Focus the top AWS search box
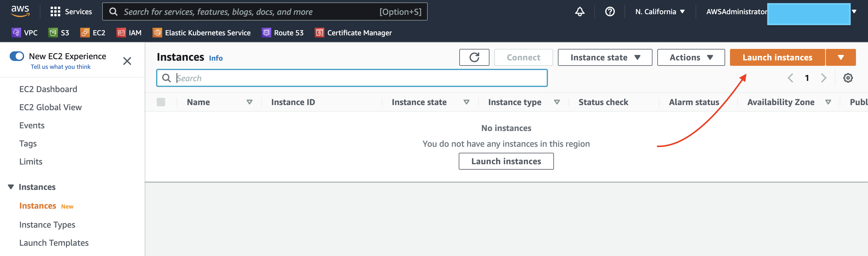The width and height of the screenshot is (868, 256). 265,11
